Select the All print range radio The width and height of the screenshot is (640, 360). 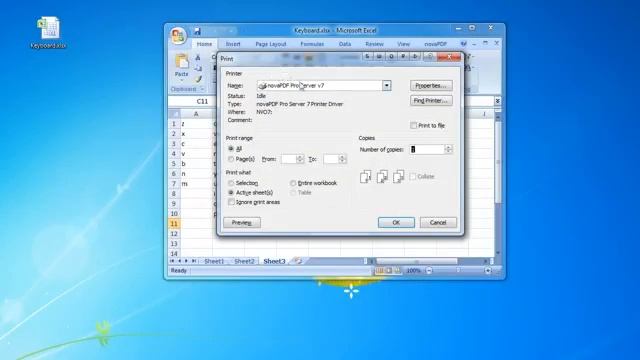tap(231, 149)
